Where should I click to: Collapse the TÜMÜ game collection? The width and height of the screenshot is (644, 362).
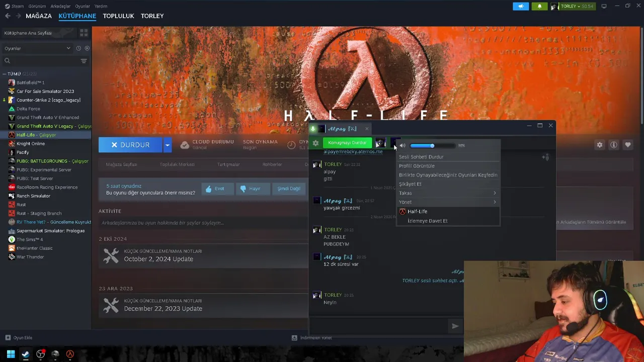(4, 74)
